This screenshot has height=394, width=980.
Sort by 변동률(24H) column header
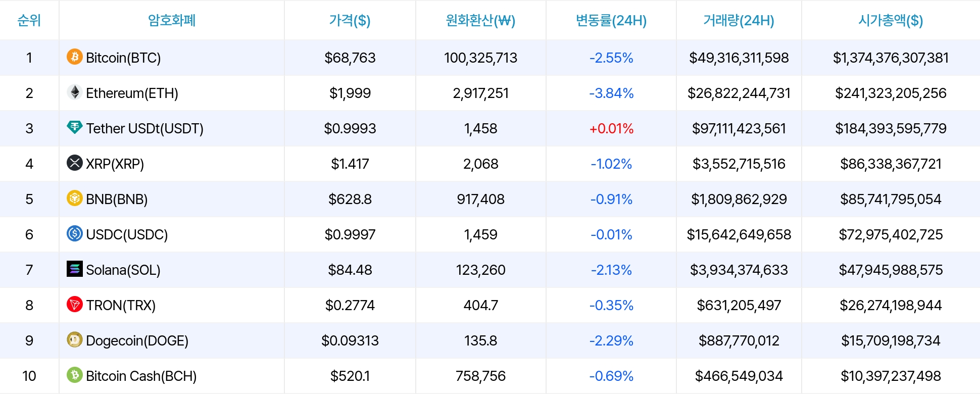tap(611, 20)
